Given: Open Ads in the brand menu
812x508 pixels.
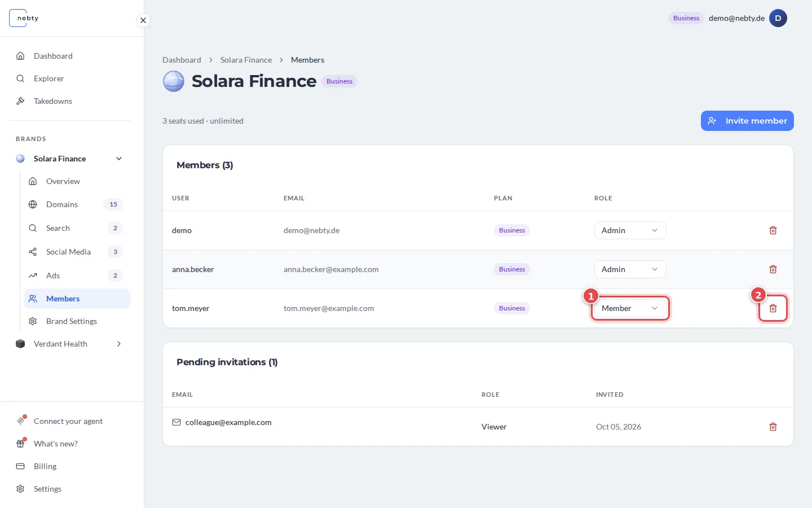Looking at the screenshot, I should click(77, 275).
